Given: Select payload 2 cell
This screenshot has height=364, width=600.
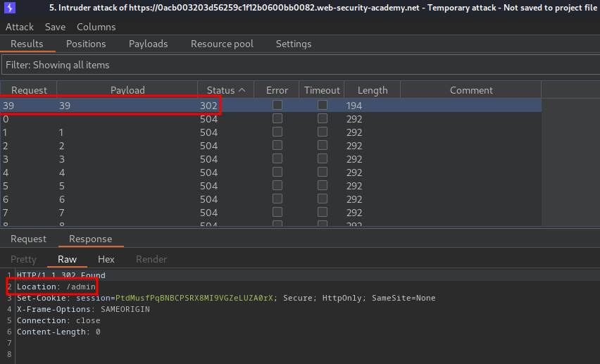Looking at the screenshot, I should pos(61,146).
